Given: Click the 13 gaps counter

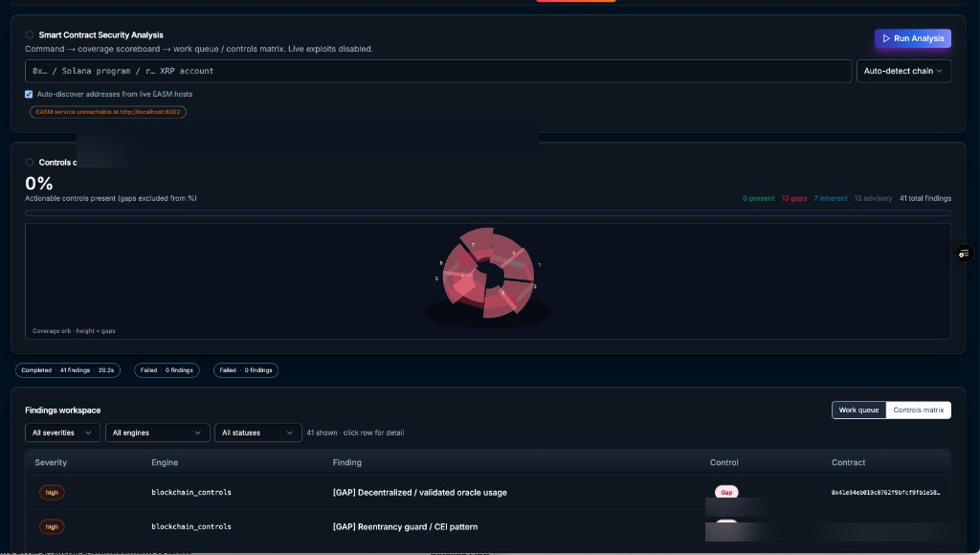Looking at the screenshot, I should 793,199.
